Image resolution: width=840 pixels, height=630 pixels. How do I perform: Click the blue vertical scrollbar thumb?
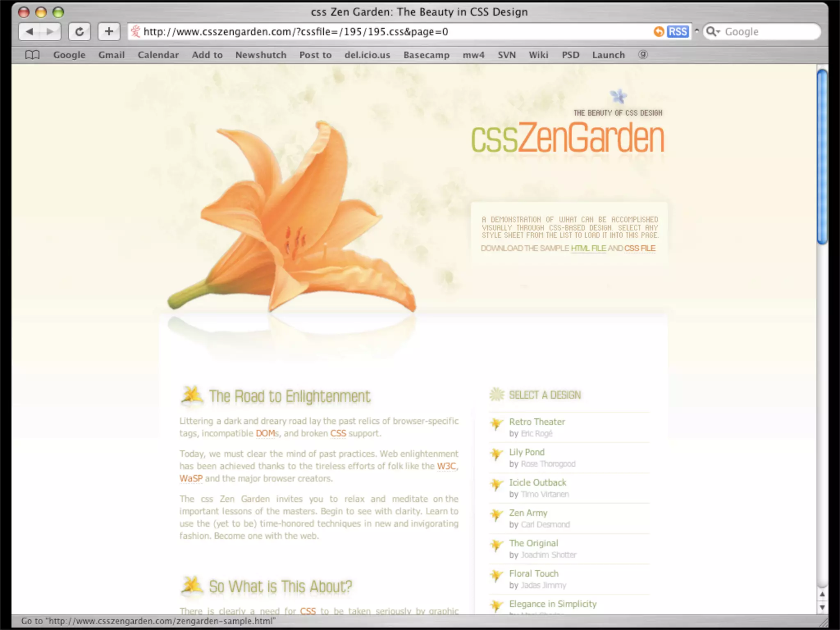pos(822,157)
